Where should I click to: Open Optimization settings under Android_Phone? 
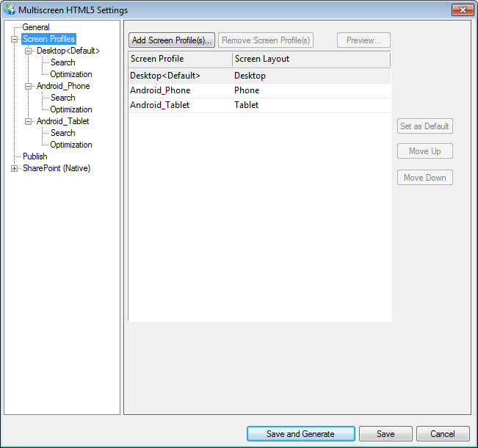coord(70,109)
